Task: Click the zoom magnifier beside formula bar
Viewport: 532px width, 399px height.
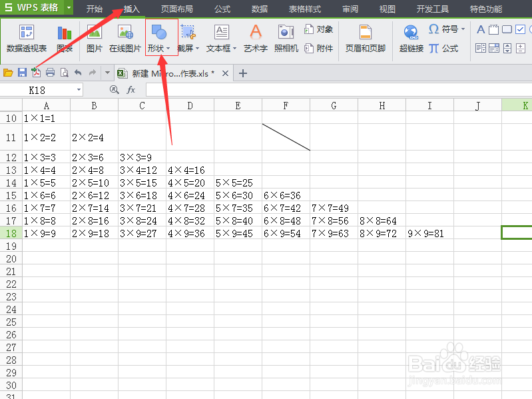Action: tap(115, 89)
